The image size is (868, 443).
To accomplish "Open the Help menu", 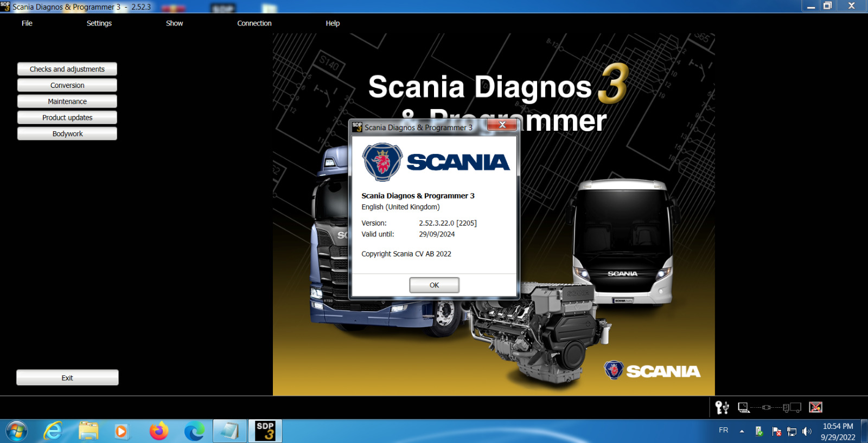I will pos(333,23).
